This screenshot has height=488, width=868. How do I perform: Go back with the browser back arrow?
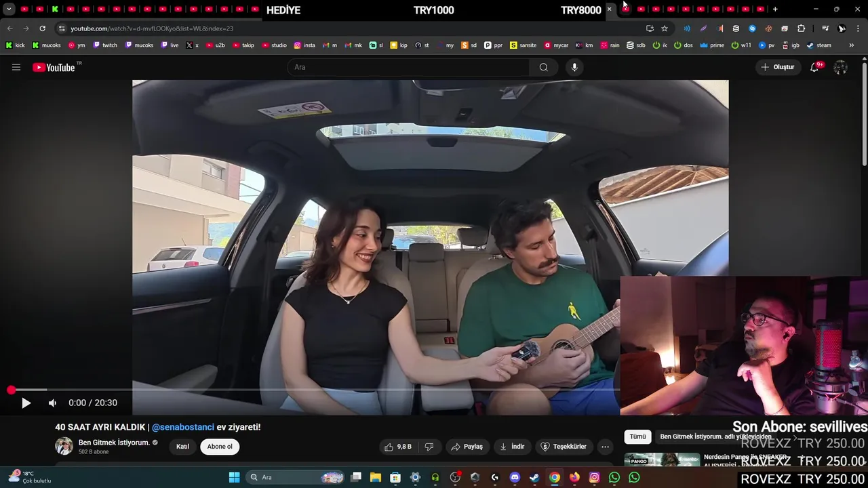[9, 28]
